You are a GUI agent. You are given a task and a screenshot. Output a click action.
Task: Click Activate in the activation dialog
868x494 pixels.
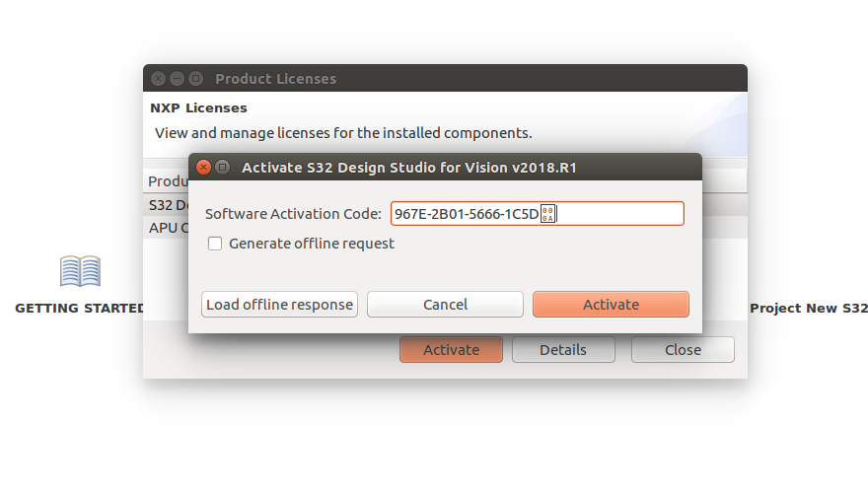(611, 305)
